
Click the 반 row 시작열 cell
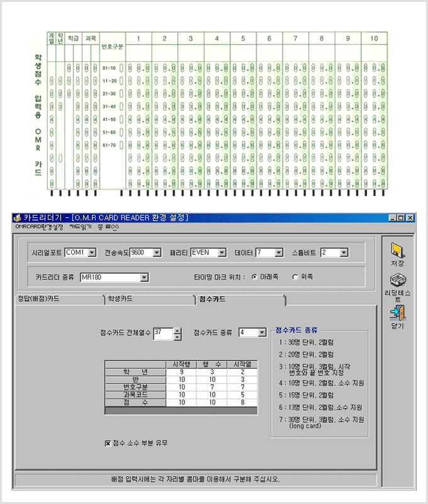coord(242,380)
